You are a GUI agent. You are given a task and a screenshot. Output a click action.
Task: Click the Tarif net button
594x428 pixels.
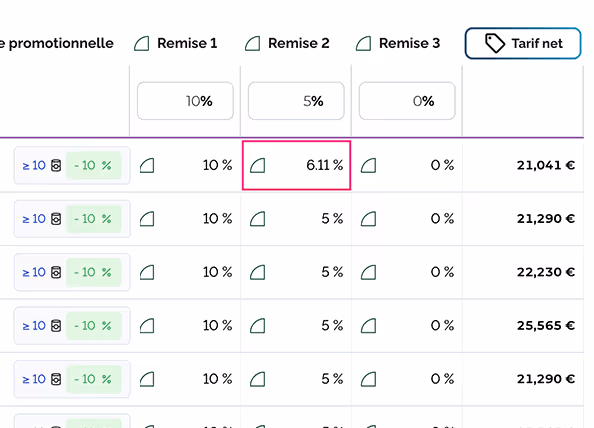(523, 43)
